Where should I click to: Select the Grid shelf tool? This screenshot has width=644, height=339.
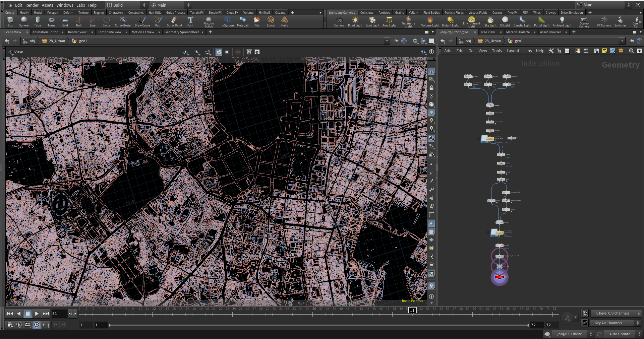pos(65,22)
